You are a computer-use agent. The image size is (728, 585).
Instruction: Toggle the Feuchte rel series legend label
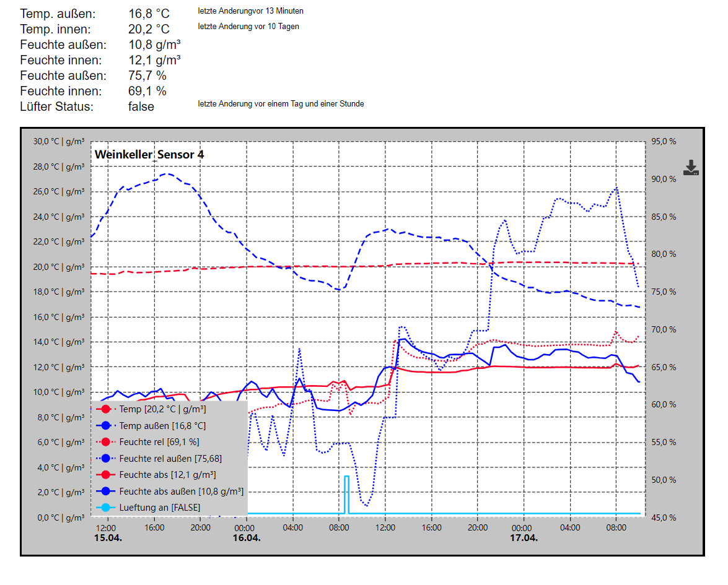click(159, 442)
